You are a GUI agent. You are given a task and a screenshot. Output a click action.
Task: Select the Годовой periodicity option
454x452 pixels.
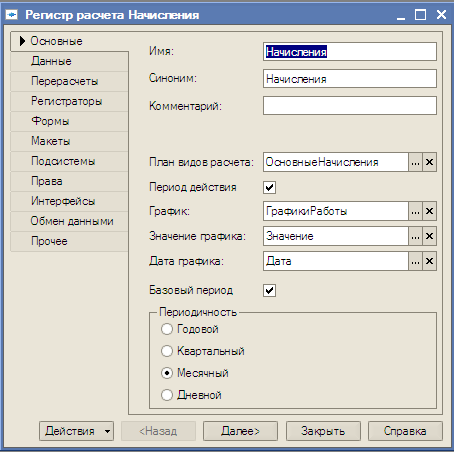[167, 329]
